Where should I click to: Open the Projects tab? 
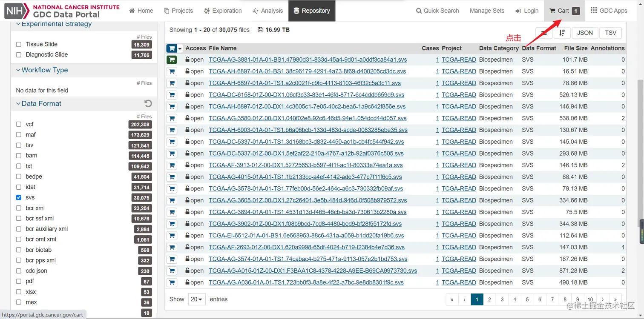point(178,11)
